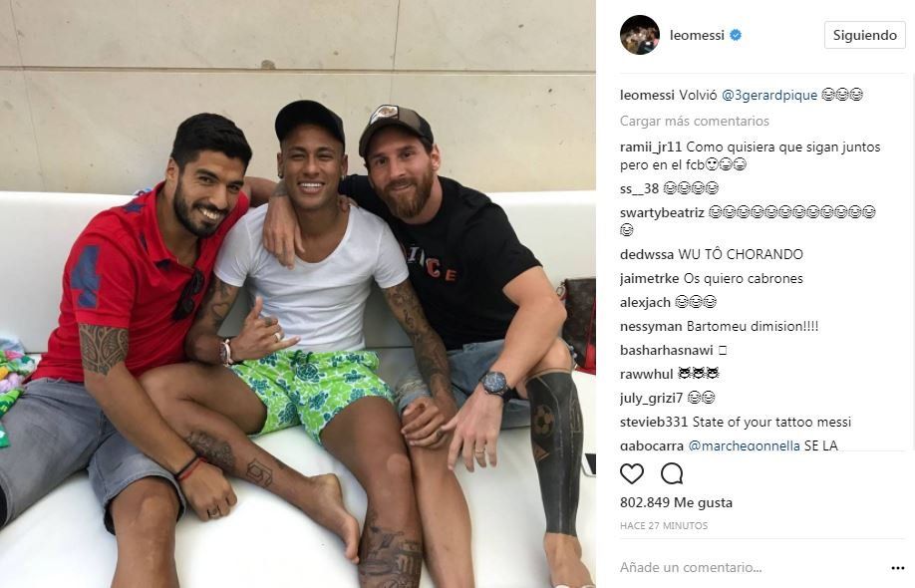Open jaimetrke commenter profile

pos(649,278)
